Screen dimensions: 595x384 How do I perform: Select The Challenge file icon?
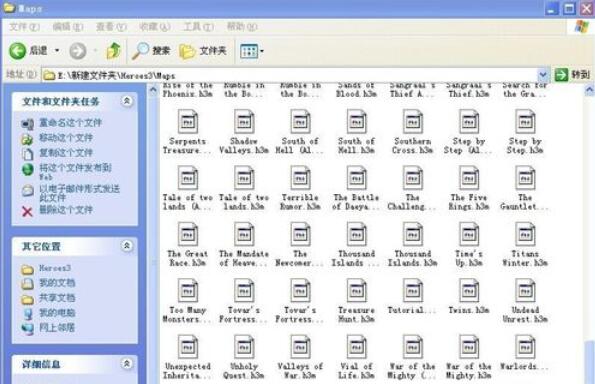click(x=413, y=178)
